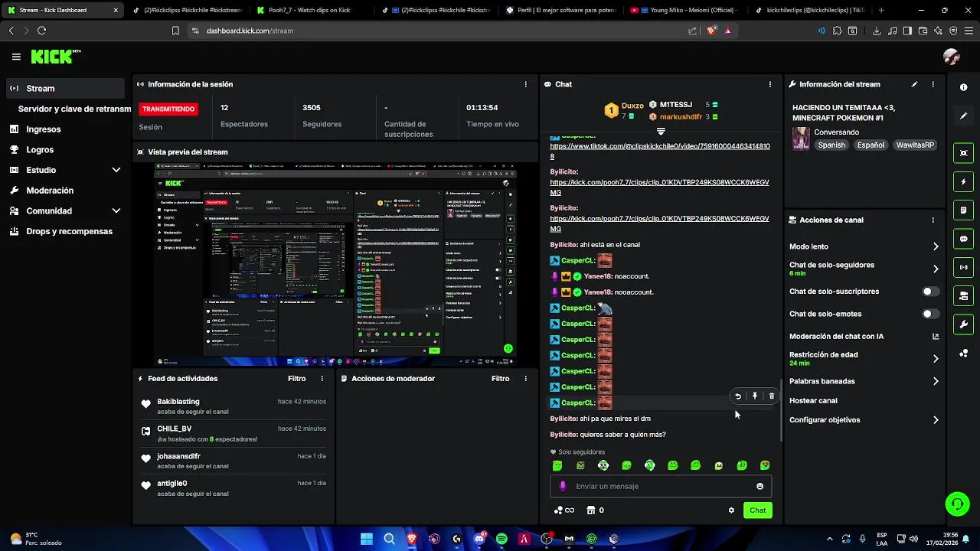The width and height of the screenshot is (980, 551).
Task: Select Stream in the sidebar
Action: [x=66, y=88]
